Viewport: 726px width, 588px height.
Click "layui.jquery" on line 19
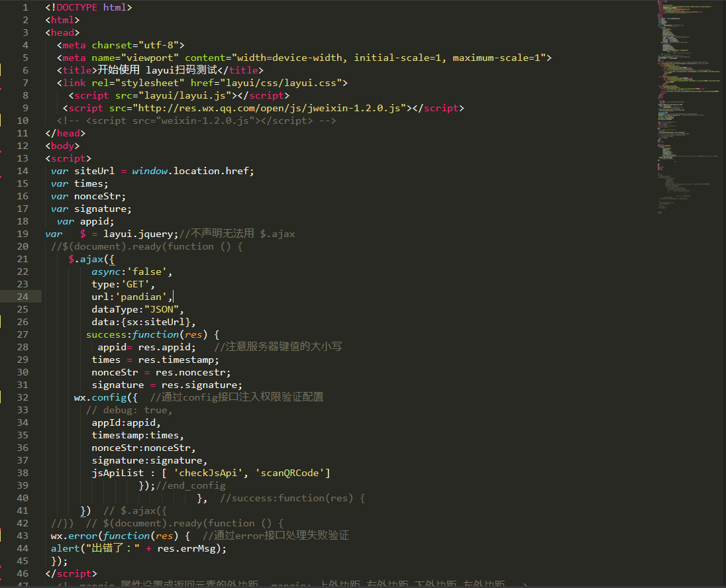[x=138, y=234]
